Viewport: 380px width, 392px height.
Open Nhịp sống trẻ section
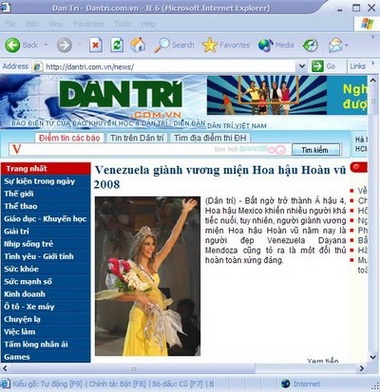[46, 244]
